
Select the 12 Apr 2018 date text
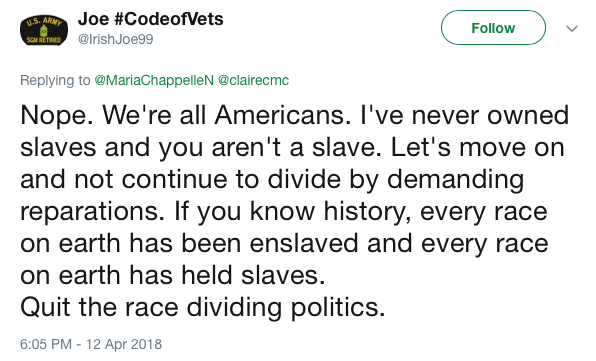click(x=124, y=344)
